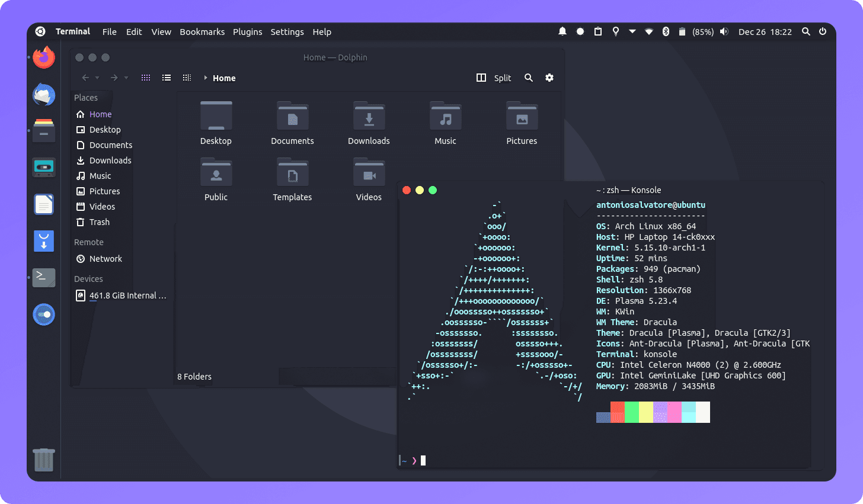The width and height of the screenshot is (863, 504).
Task: Open the blue downloader app in dock
Action: click(x=44, y=241)
